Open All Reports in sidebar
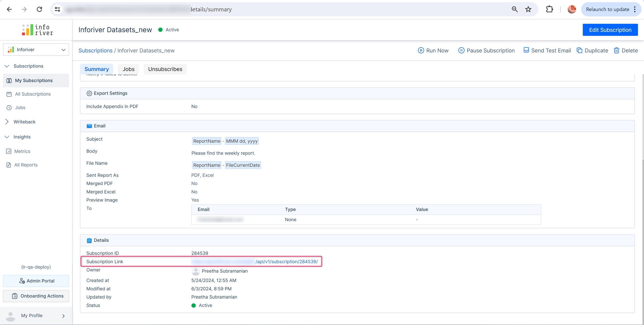644x325 pixels. point(26,165)
